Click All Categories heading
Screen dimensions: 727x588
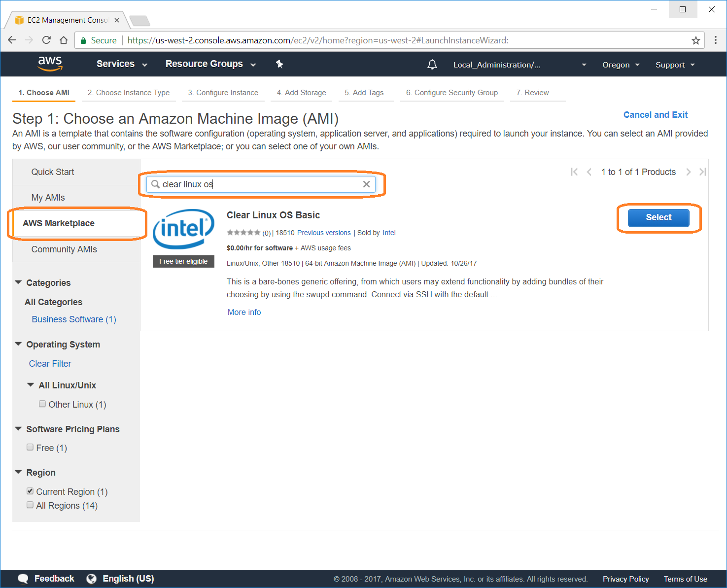tap(54, 302)
